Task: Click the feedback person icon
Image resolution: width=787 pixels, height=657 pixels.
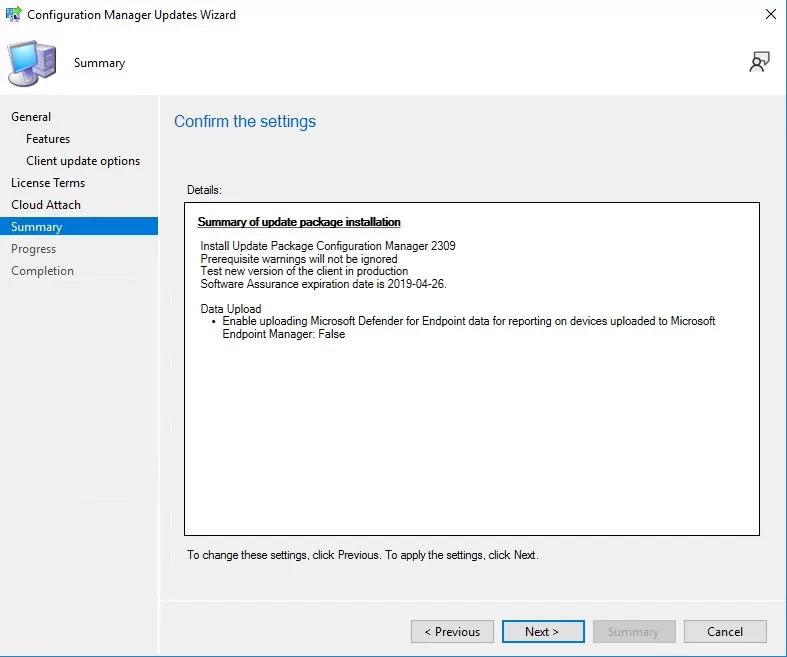Action: coord(759,62)
